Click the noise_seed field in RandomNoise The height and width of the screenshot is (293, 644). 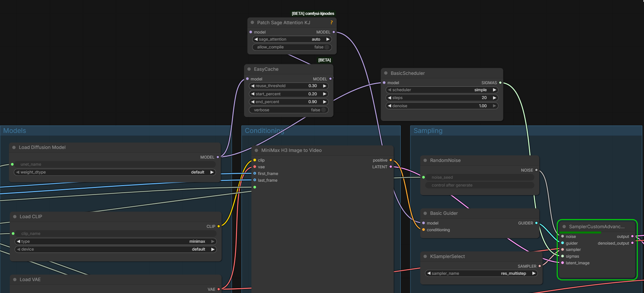(480, 177)
